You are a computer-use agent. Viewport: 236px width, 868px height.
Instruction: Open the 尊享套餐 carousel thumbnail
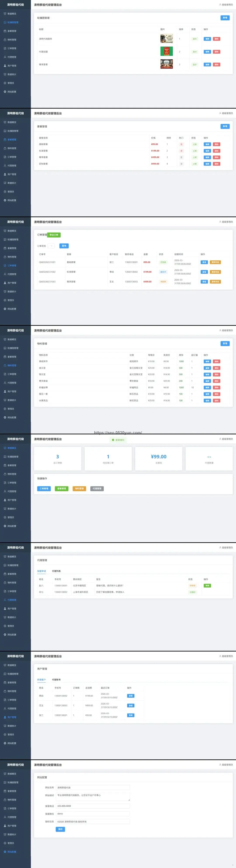point(167,64)
